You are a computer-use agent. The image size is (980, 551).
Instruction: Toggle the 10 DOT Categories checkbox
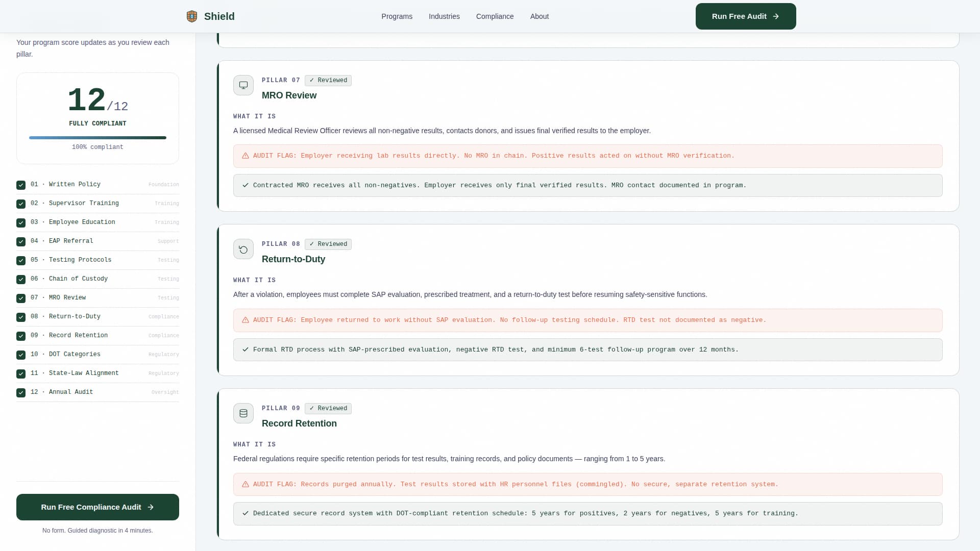pos(21,355)
